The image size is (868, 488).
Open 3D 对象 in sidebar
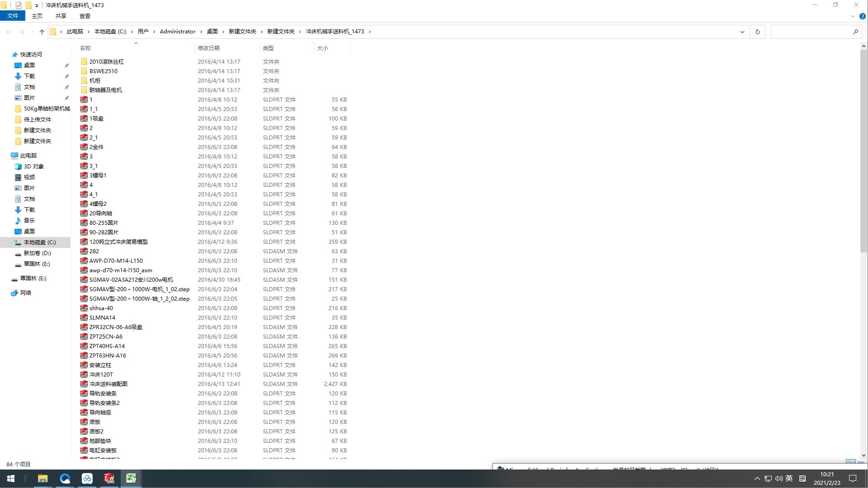coord(33,167)
